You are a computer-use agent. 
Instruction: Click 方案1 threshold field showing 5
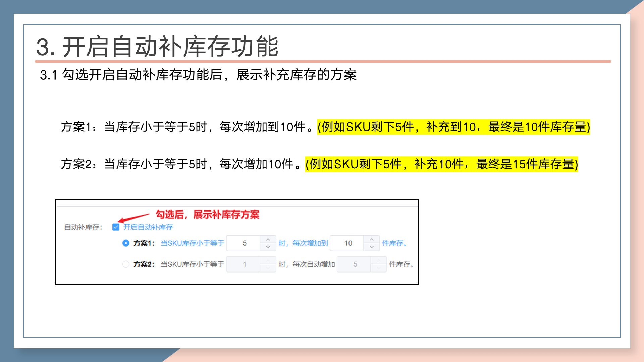tap(244, 243)
